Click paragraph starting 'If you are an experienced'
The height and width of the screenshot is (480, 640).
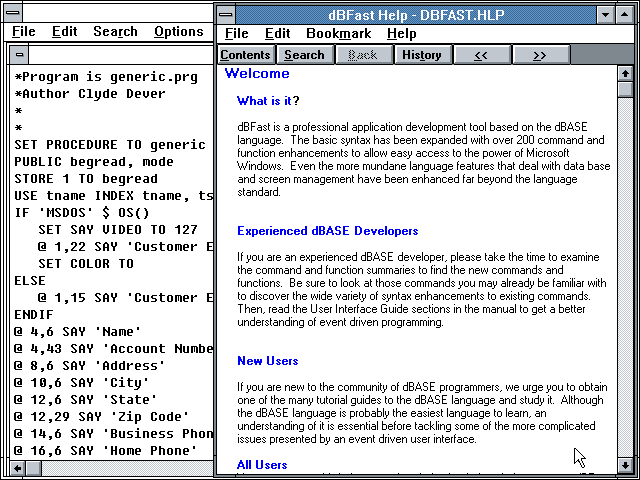[x=422, y=290]
